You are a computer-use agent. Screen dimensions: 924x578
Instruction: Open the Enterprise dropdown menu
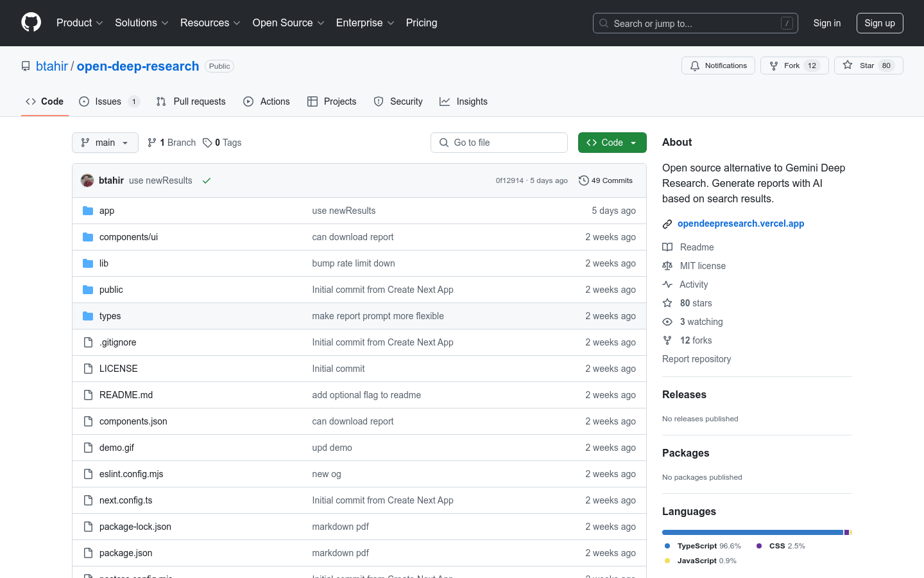(365, 22)
